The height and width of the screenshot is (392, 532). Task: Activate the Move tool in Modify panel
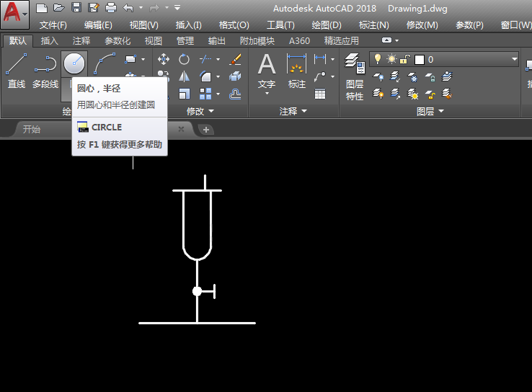pyautogui.click(x=164, y=59)
